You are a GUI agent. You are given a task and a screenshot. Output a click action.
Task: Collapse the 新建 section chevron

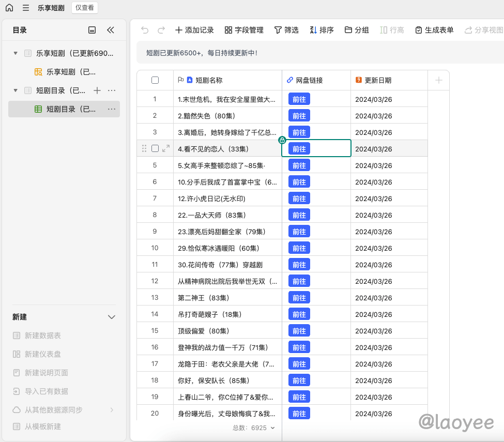[x=111, y=317]
